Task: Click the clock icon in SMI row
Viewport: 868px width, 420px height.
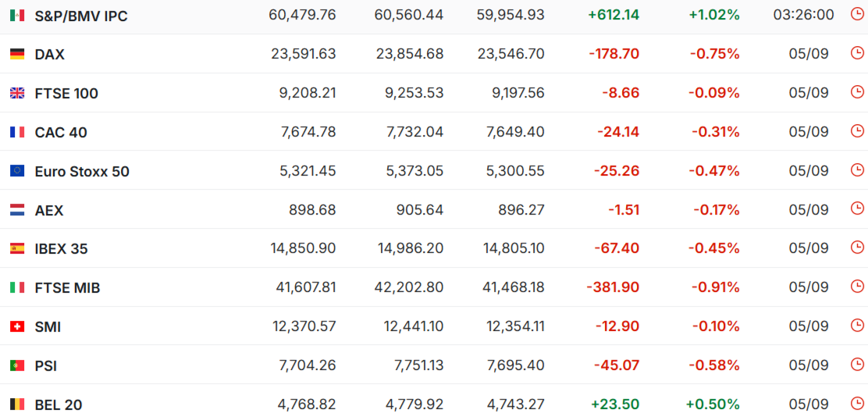Action: (856, 326)
